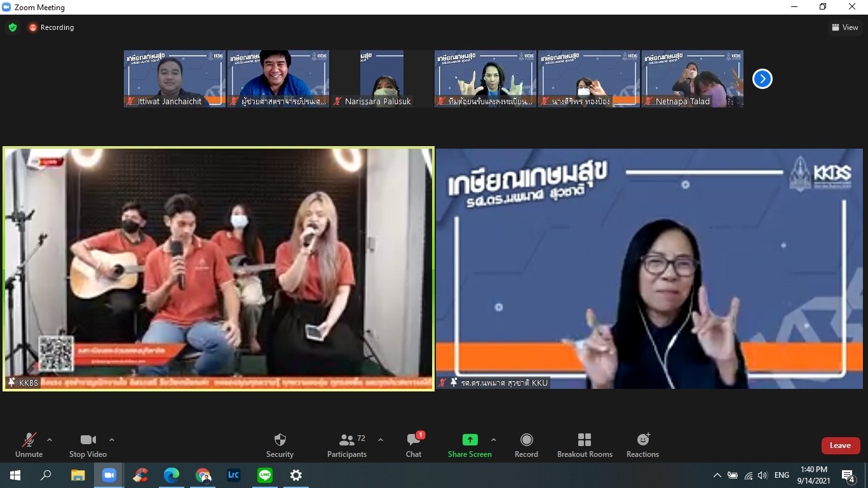Unmute the microphone
868x488 pixels.
coord(29,445)
